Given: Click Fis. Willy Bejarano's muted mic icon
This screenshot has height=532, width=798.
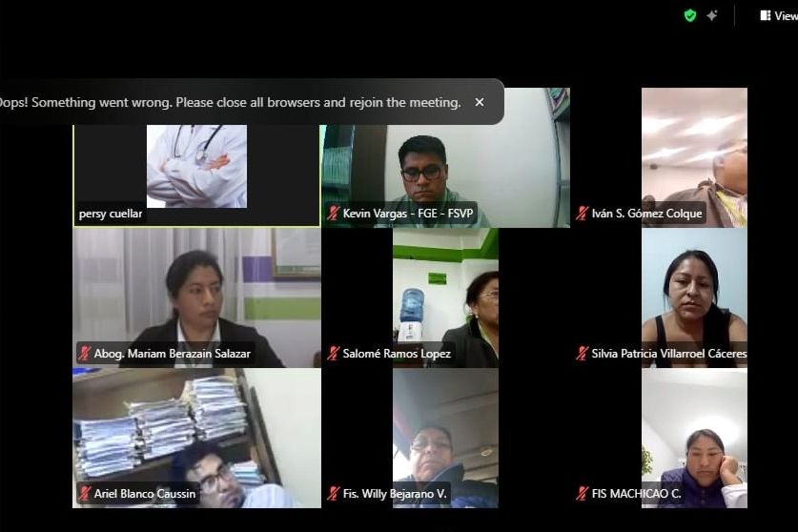Looking at the screenshot, I should (334, 493).
